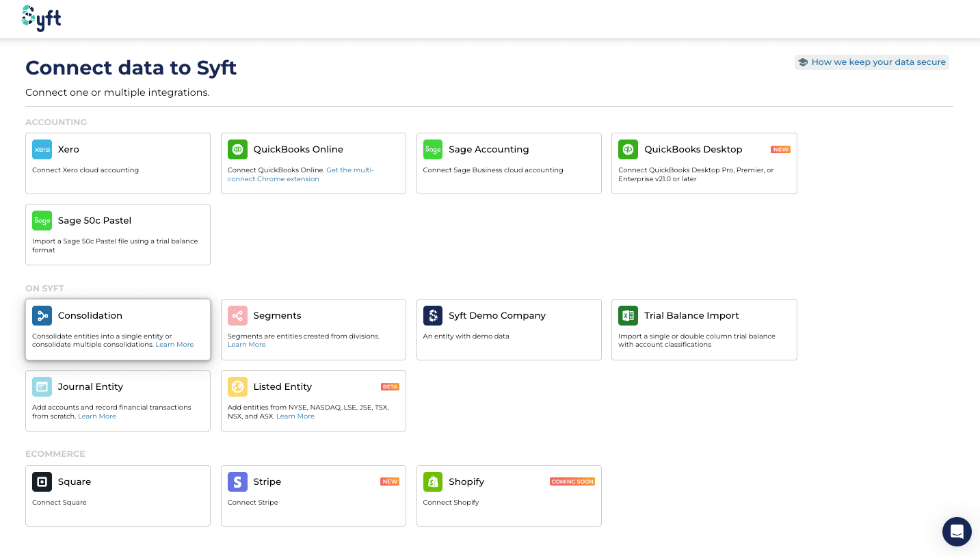This screenshot has height=556, width=980.
Task: Click the Journal Entity icon
Action: (x=42, y=386)
